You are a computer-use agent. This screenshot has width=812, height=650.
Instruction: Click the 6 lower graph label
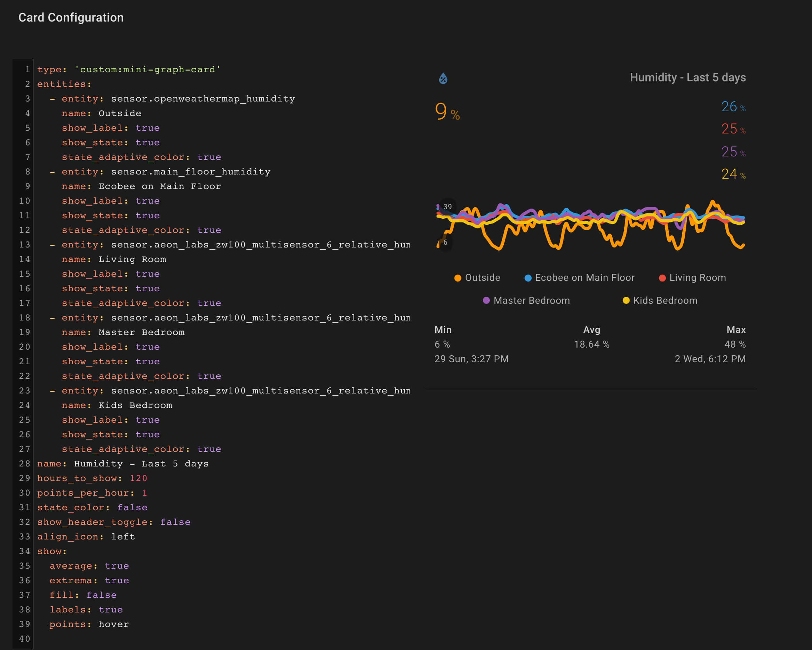[x=445, y=242]
